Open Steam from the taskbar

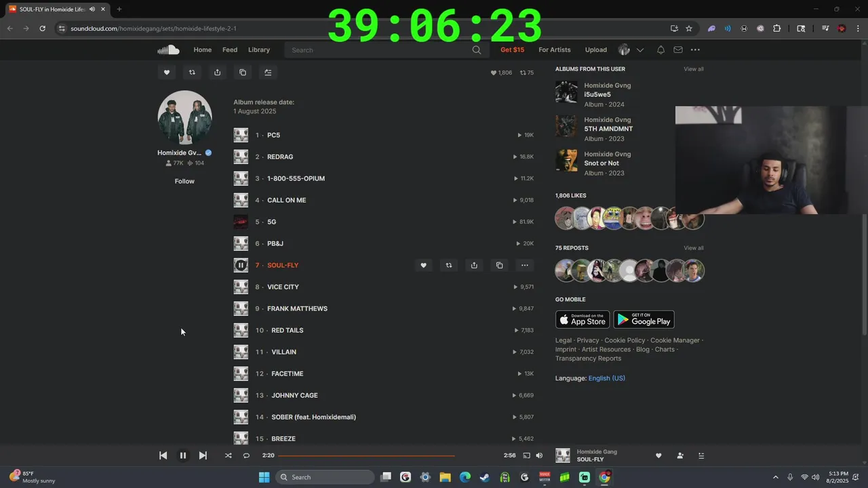[x=484, y=477]
